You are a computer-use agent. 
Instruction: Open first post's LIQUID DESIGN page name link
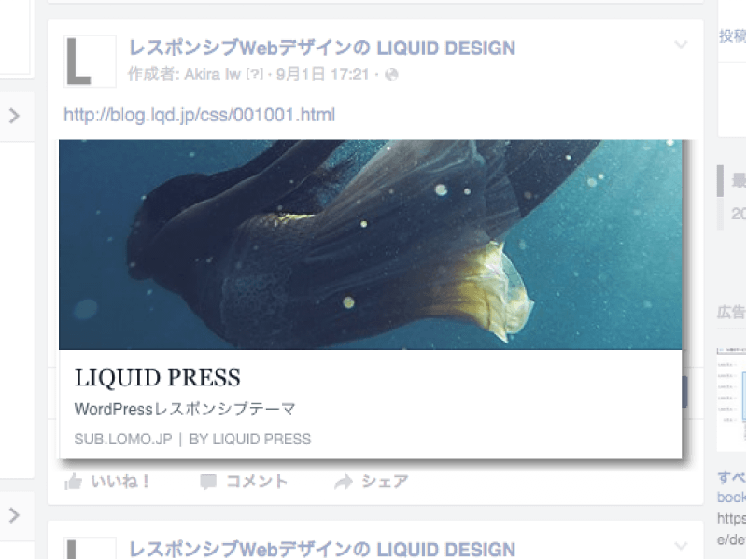pyautogui.click(x=322, y=49)
